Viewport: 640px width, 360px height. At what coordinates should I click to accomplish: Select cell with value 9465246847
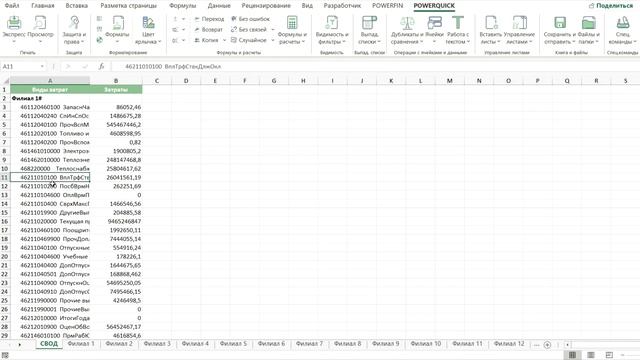tap(116, 221)
